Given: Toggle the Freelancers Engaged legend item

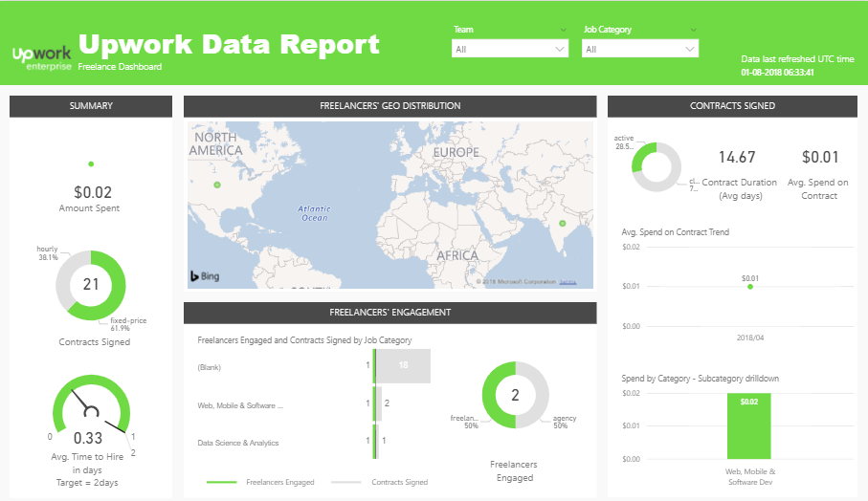Looking at the screenshot, I should coord(260,482).
